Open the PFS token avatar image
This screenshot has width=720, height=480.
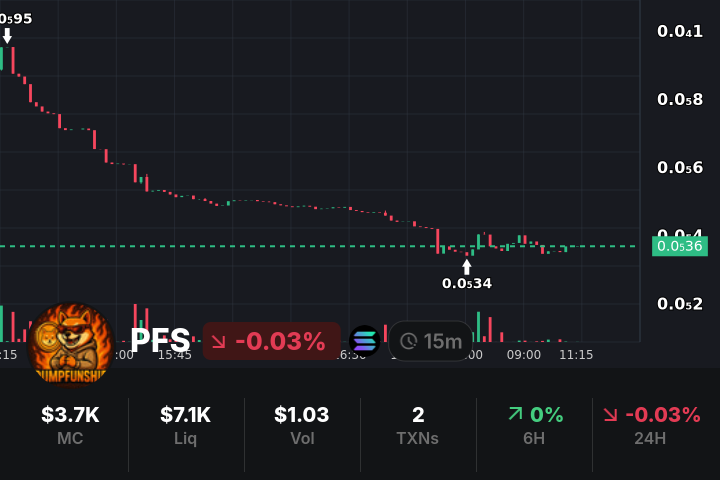pos(71,343)
